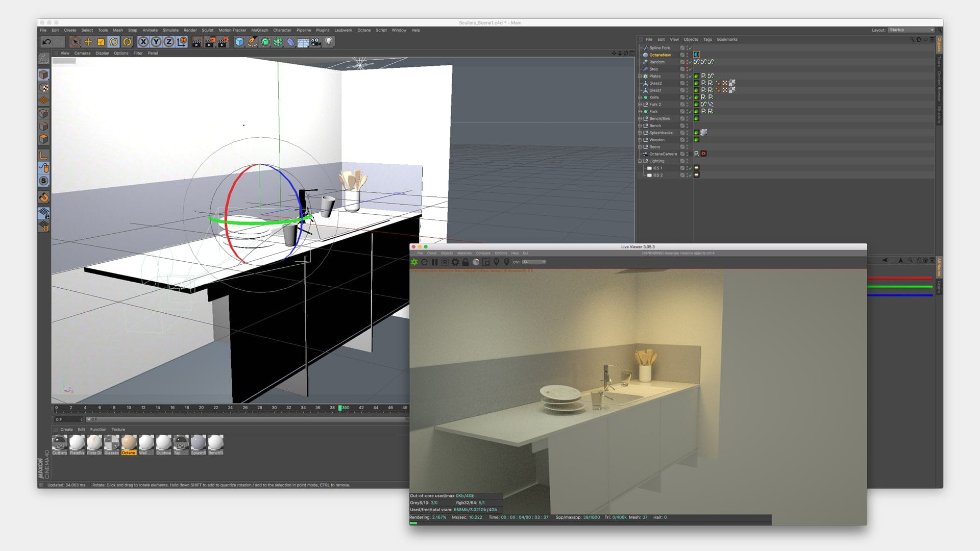Toggle enable checkmark for IES 2 light

coord(690,176)
